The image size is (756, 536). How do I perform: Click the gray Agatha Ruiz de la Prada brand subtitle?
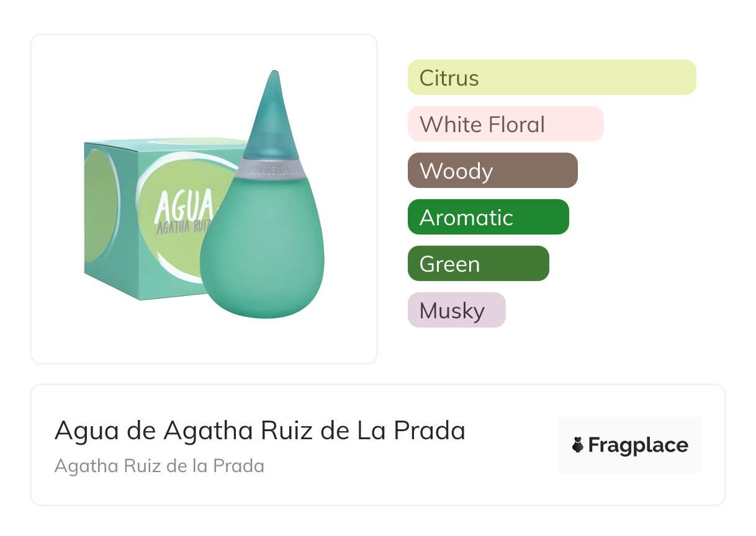click(160, 466)
